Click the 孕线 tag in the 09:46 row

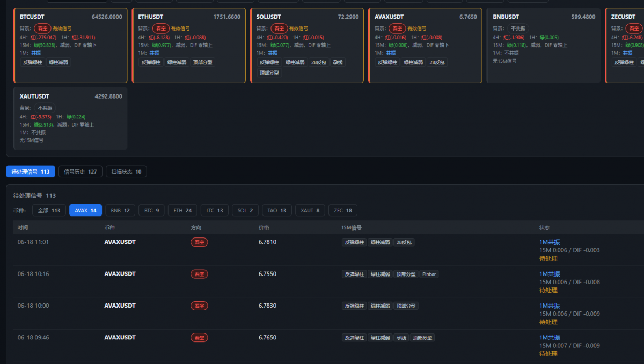coord(401,338)
